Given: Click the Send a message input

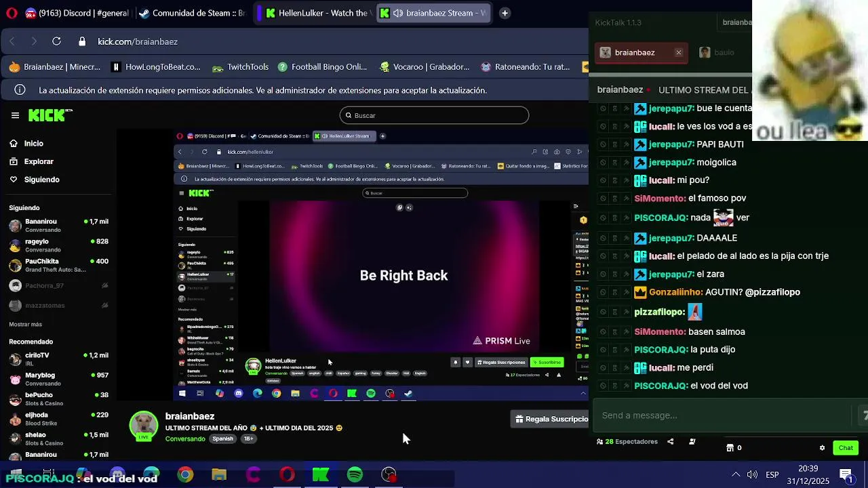Looking at the screenshot, I should coord(722,415).
